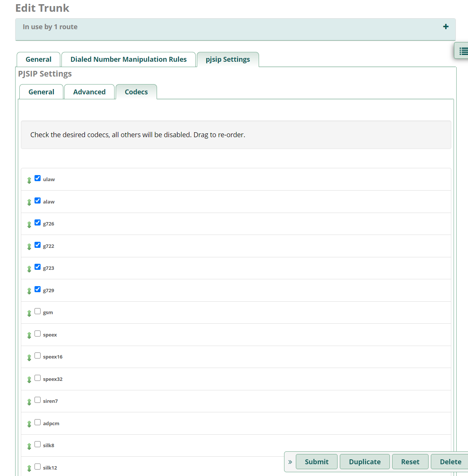Click the reorder arrow icon for speex32
Image resolution: width=468 pixels, height=476 pixels.
point(29,380)
